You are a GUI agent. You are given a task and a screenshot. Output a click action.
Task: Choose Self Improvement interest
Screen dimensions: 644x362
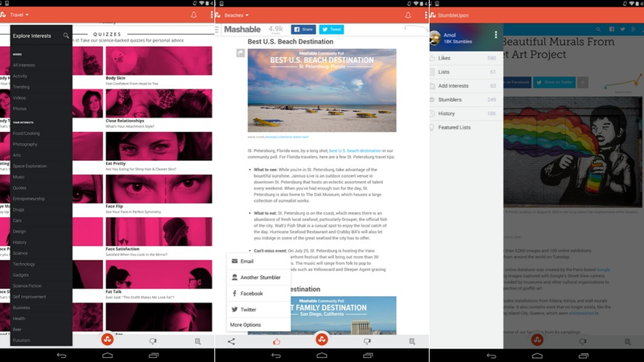point(29,297)
